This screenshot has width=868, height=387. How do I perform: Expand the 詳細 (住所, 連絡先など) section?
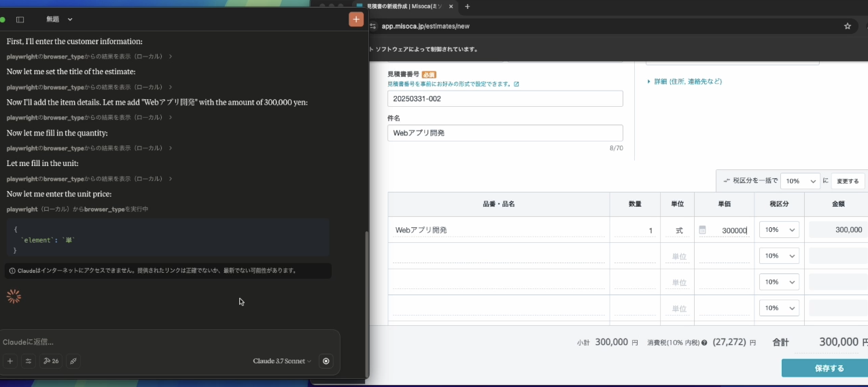[684, 82]
